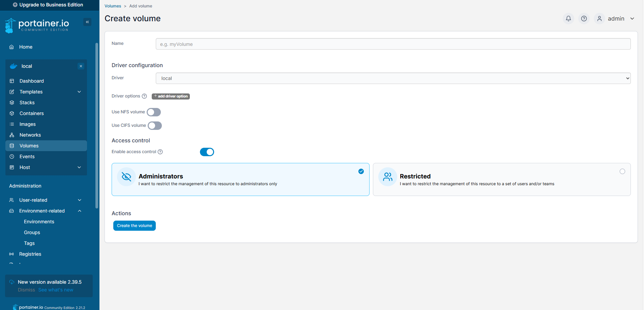Click the Create the volume button
This screenshot has height=310, width=644.
(135, 226)
